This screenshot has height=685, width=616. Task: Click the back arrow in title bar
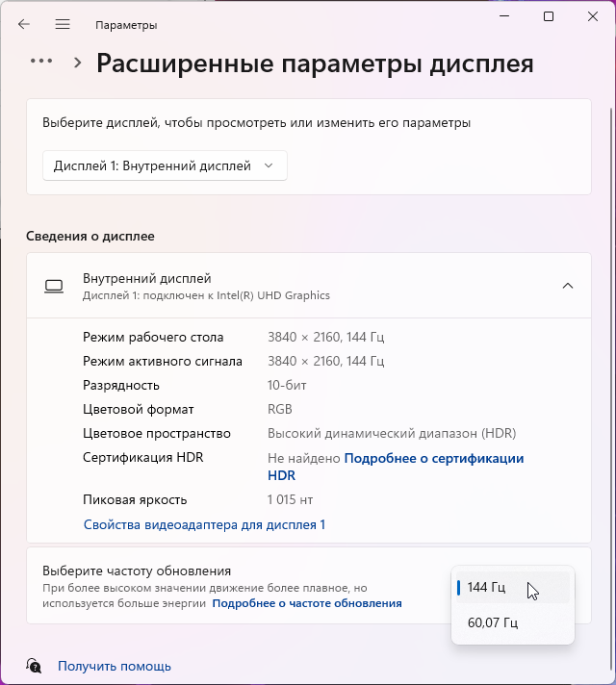coord(24,24)
